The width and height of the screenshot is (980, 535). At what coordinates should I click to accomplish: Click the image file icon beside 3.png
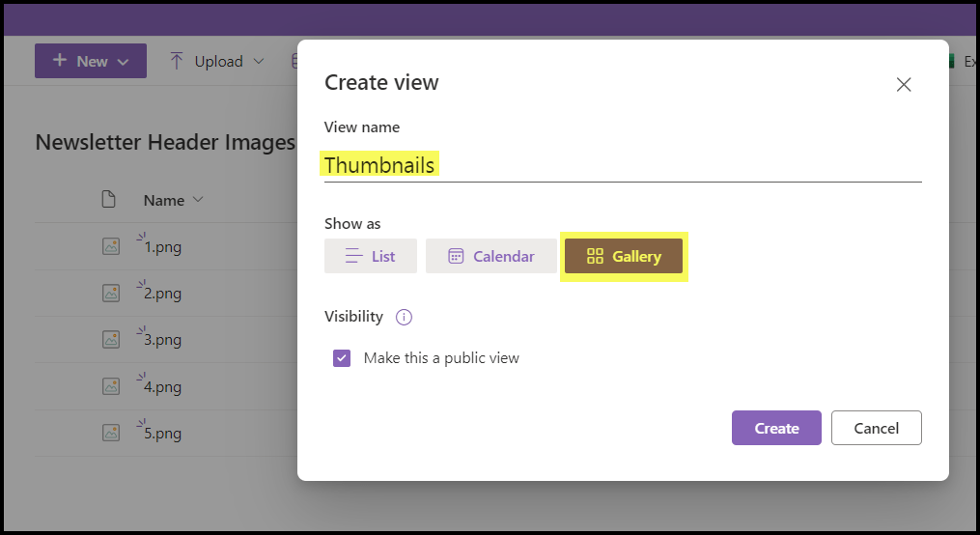[111, 339]
